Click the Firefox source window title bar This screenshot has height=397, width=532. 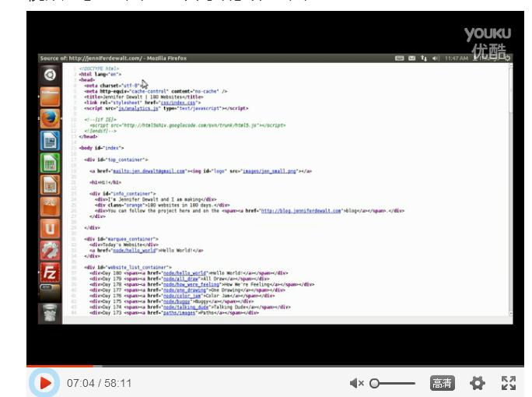[217, 58]
